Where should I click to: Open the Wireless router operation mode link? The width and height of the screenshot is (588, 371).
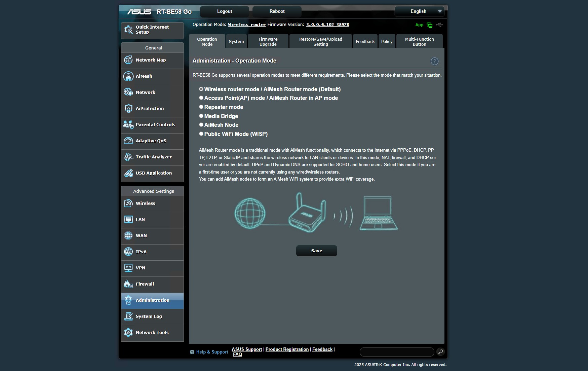(x=247, y=25)
